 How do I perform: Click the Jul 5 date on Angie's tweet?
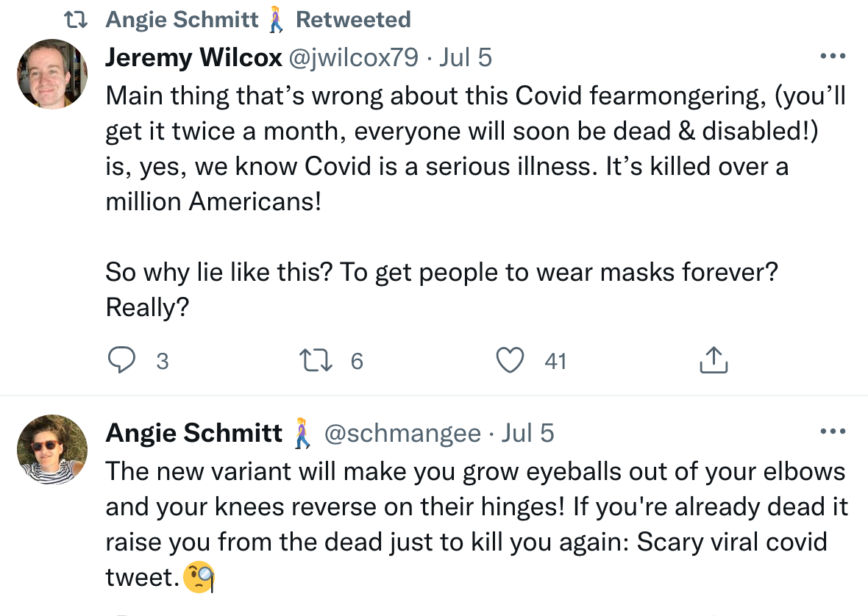527,433
